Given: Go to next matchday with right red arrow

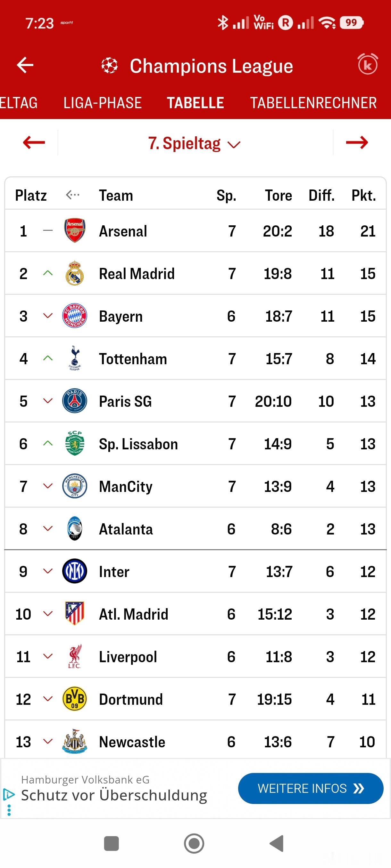Looking at the screenshot, I should [357, 142].
